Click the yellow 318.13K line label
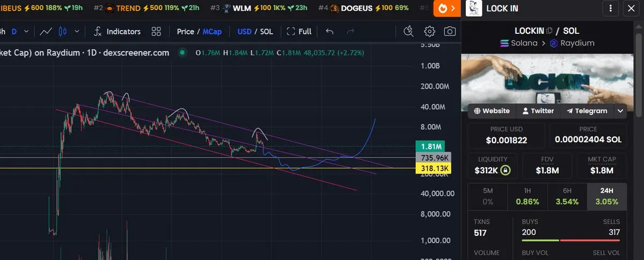This screenshot has height=260, width=644. [433, 169]
